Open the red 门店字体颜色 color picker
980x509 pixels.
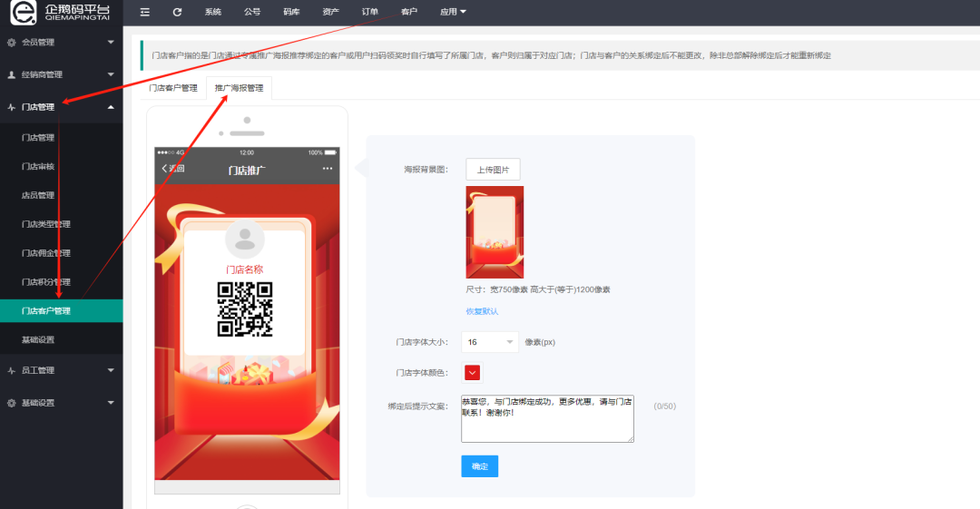point(472,373)
